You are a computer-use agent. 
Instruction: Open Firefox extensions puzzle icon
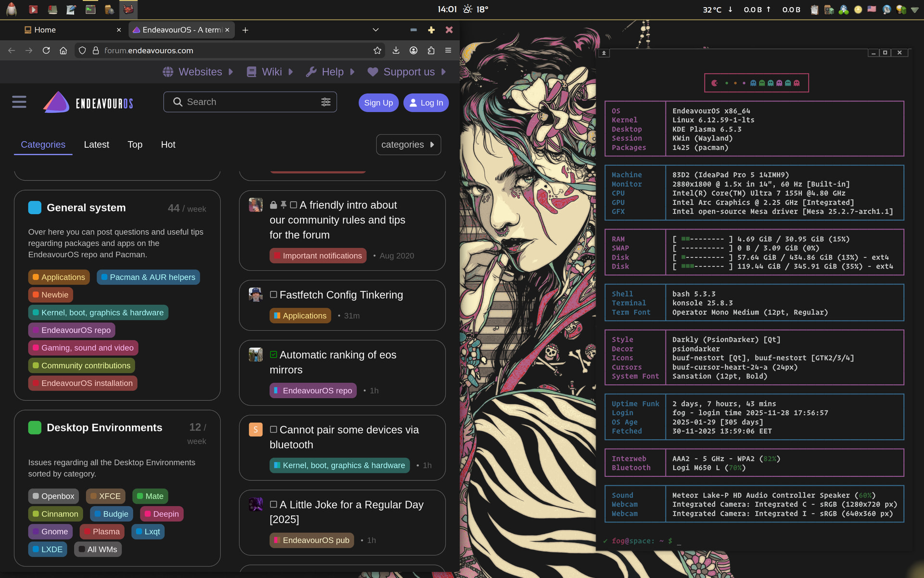431,51
